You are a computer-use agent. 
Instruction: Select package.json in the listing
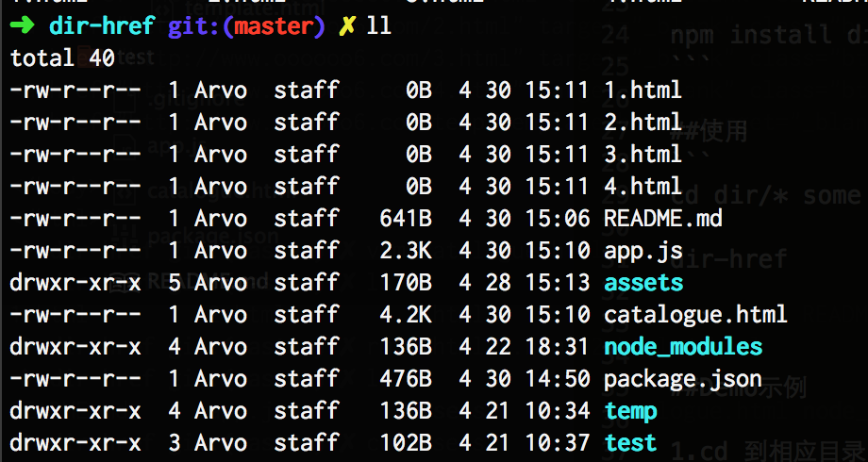[x=682, y=380]
